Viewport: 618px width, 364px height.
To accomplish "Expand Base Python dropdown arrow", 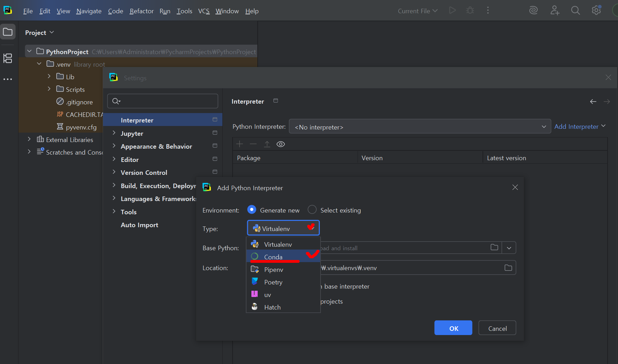I will point(509,248).
